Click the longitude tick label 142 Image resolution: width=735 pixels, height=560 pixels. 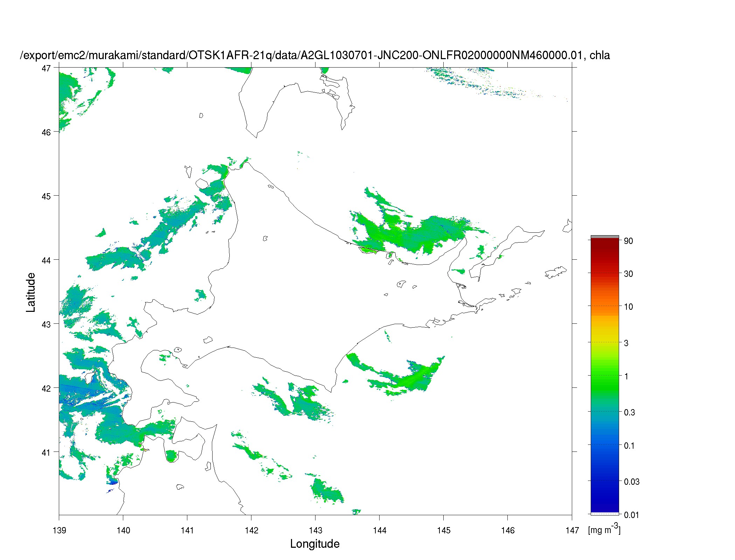pos(251,530)
